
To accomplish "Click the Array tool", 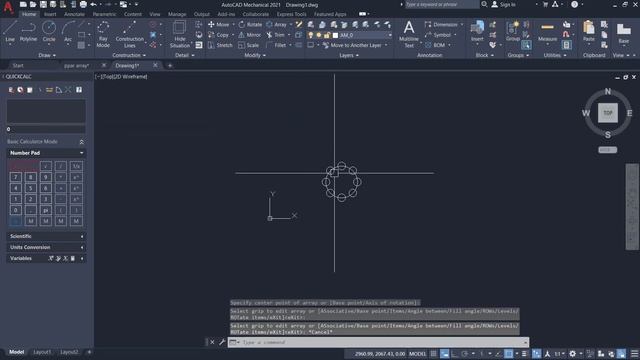I will 277,24.
